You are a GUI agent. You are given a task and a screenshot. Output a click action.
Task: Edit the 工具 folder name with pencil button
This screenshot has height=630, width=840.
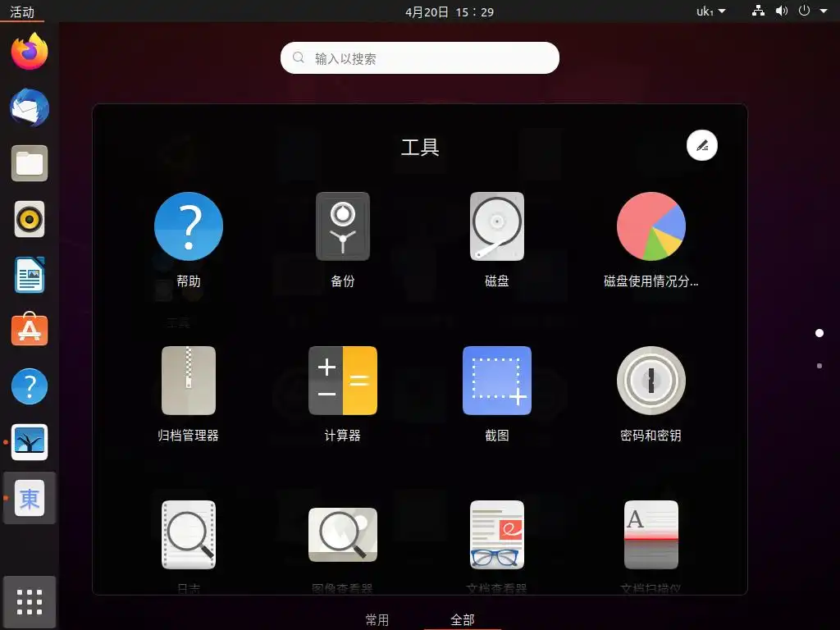tap(702, 145)
